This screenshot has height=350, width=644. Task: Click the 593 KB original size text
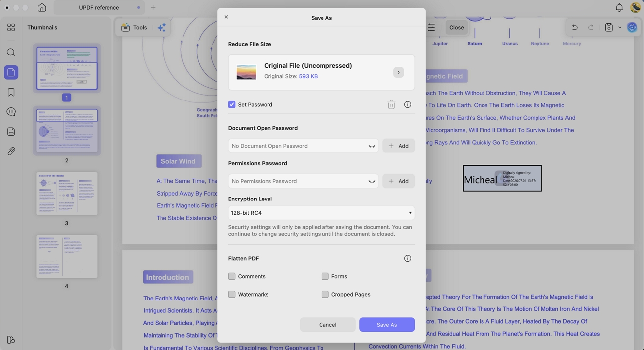tap(308, 76)
